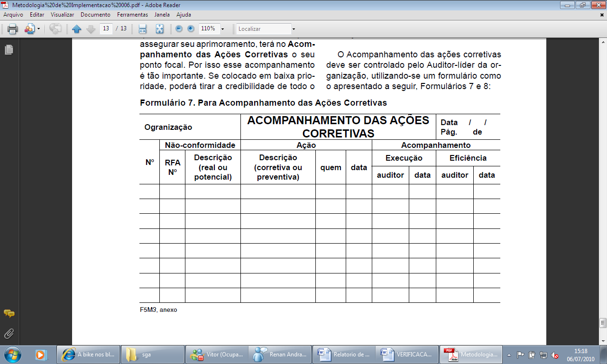Open the Action Center flag tray icon

(520, 355)
